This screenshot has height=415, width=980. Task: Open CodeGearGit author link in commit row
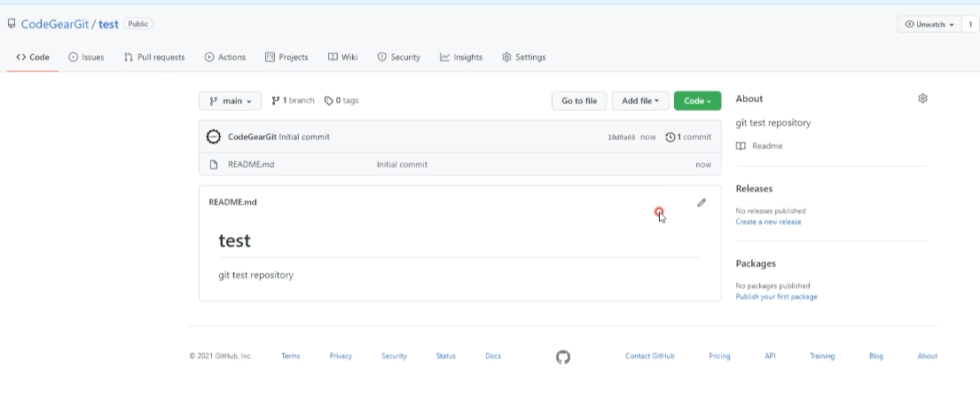pyautogui.click(x=252, y=137)
